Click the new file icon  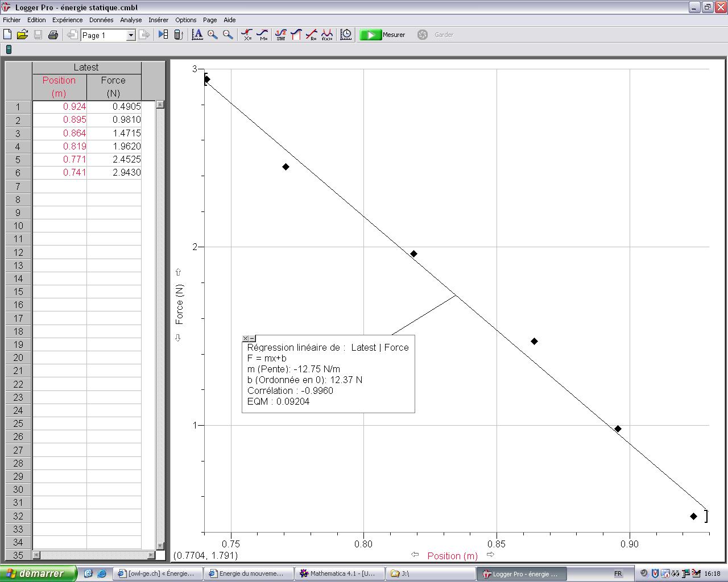[x=8, y=35]
